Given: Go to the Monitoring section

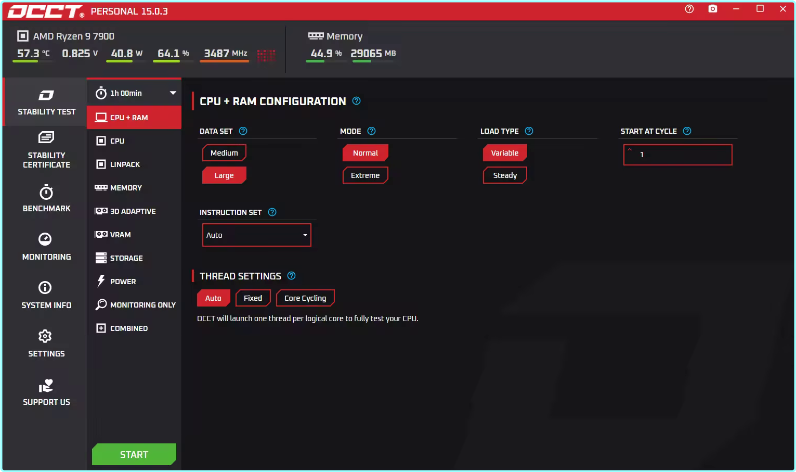Looking at the screenshot, I should 46,246.
